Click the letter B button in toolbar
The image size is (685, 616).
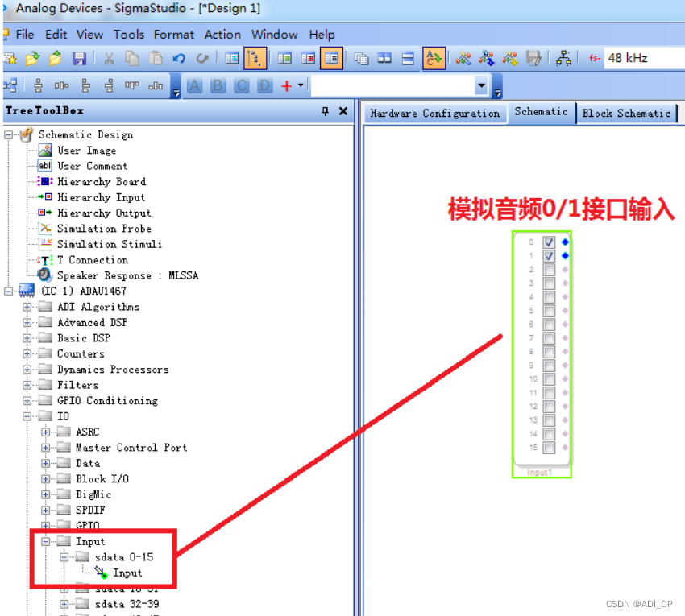coord(218,86)
